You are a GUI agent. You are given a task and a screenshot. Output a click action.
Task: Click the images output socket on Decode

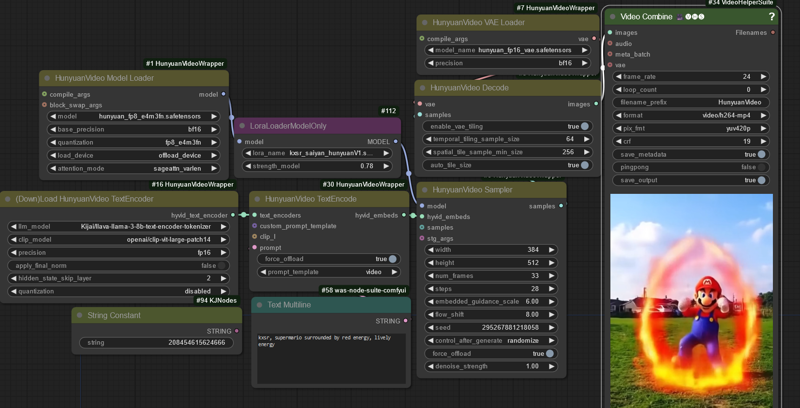click(596, 104)
